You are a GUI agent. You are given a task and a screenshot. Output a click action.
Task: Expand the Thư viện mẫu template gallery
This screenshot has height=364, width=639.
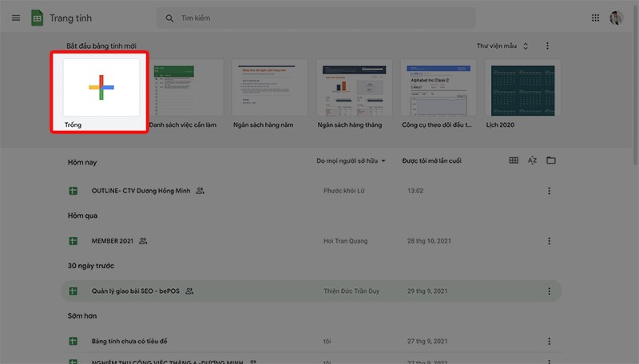pyautogui.click(x=502, y=46)
